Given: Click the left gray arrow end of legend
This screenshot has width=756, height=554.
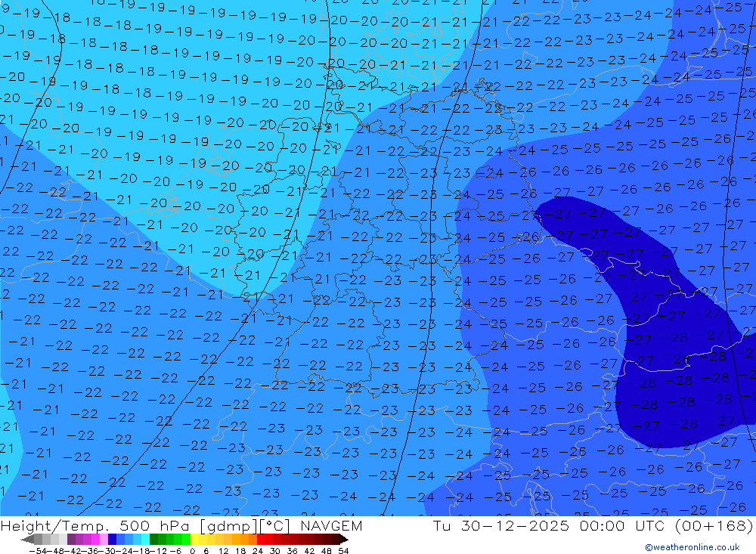Looking at the screenshot, I should (x=27, y=539).
